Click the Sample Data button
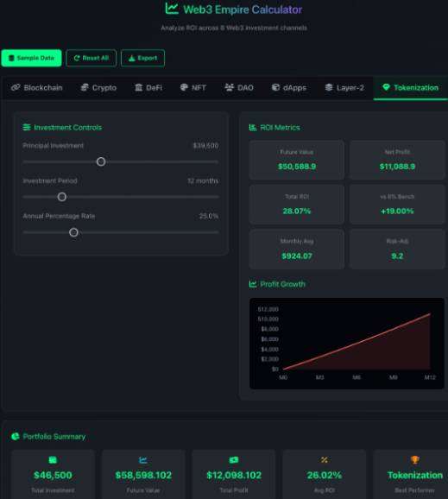The image size is (448, 499). 31,58
